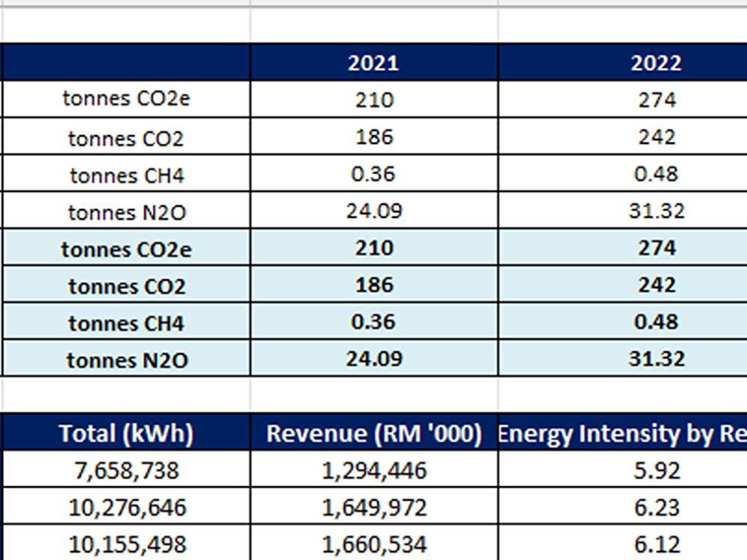This screenshot has width=747, height=560.
Task: Select the non-bold 242 value cell
Action: point(623,136)
